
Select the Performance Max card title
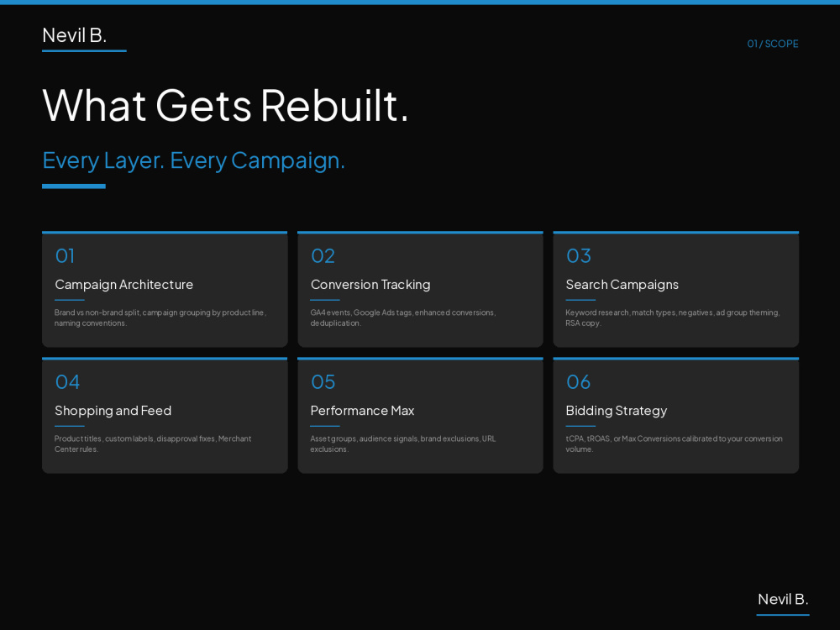[x=362, y=411]
